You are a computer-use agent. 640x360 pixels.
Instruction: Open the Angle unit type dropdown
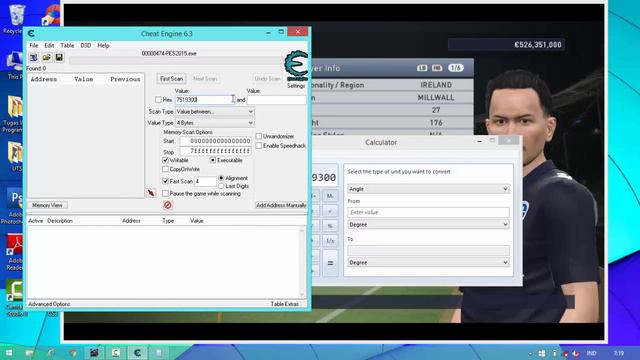(x=428, y=189)
